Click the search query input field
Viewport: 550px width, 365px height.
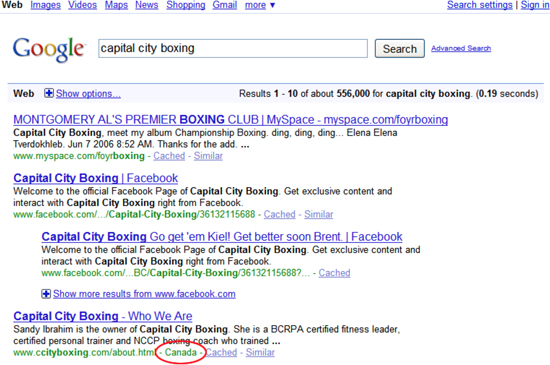(x=233, y=48)
